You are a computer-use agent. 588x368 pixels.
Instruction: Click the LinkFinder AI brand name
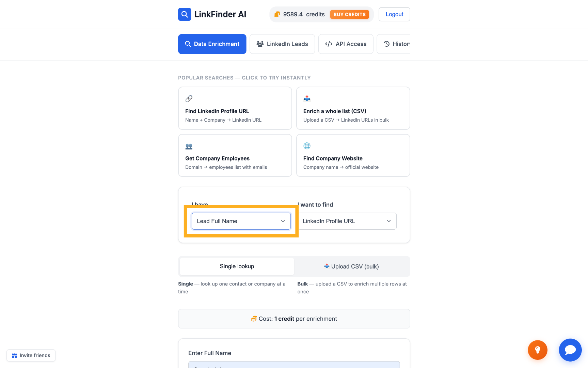coord(220,14)
